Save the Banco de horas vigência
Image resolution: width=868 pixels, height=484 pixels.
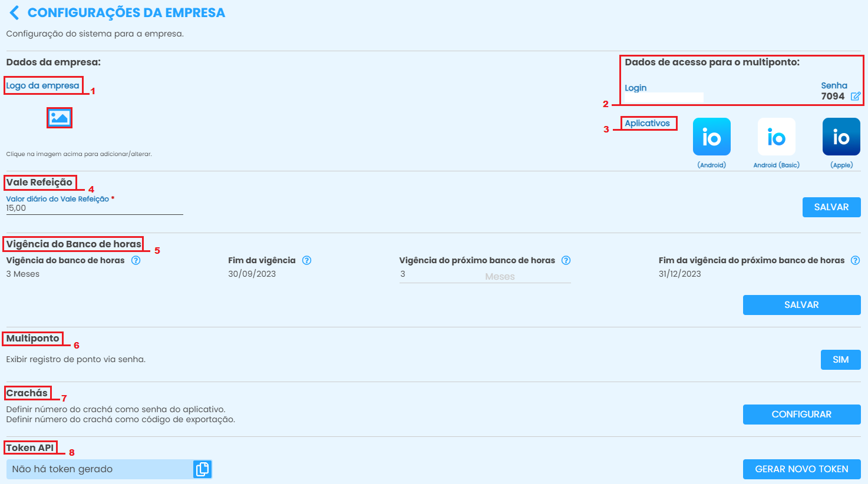point(801,305)
